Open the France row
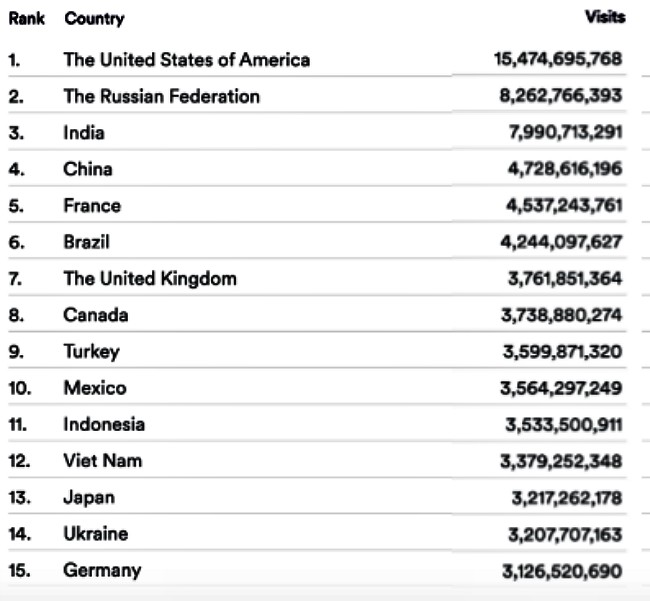 317,206
